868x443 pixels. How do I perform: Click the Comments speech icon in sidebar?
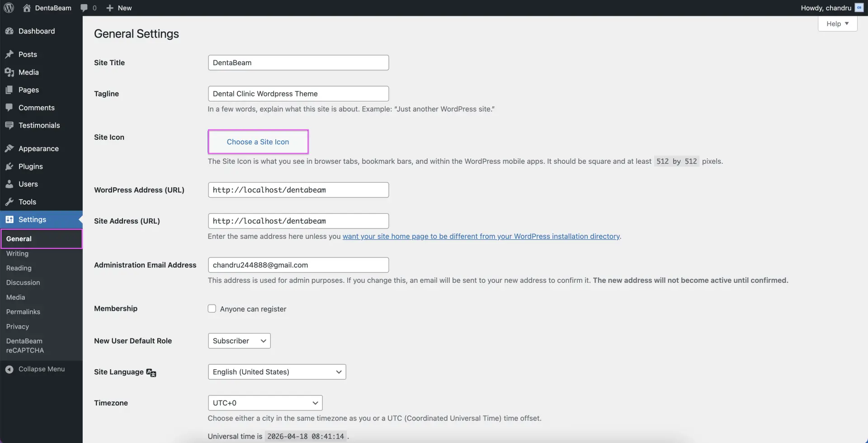coord(9,107)
